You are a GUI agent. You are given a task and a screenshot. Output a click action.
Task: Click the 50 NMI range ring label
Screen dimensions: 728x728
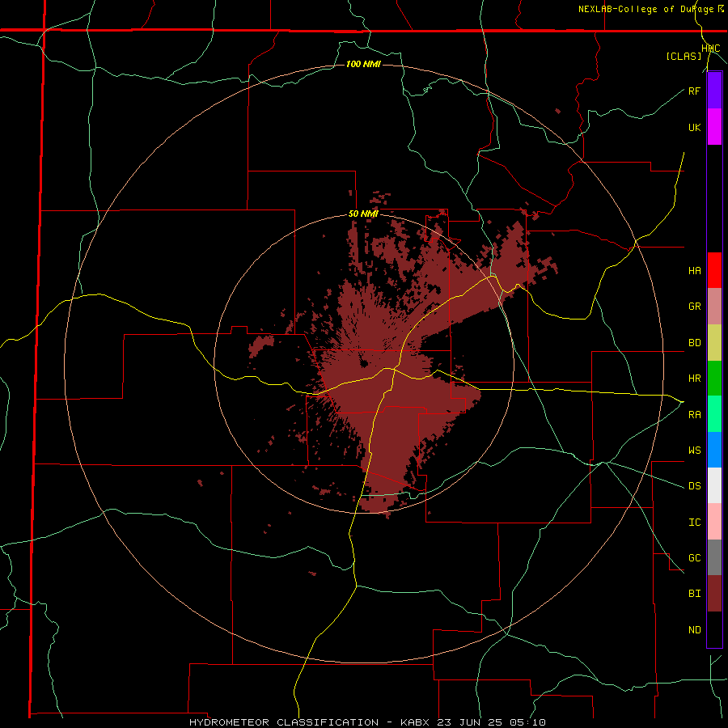point(363,214)
